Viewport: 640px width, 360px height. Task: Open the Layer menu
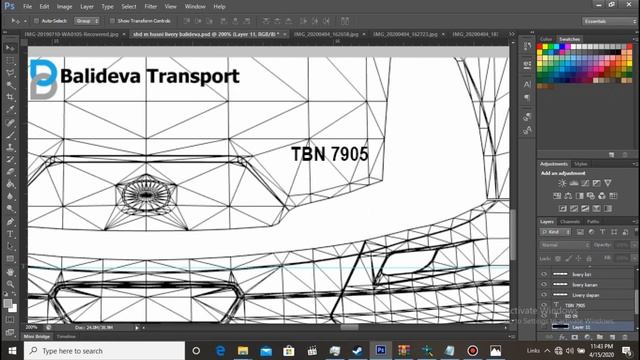point(87,7)
